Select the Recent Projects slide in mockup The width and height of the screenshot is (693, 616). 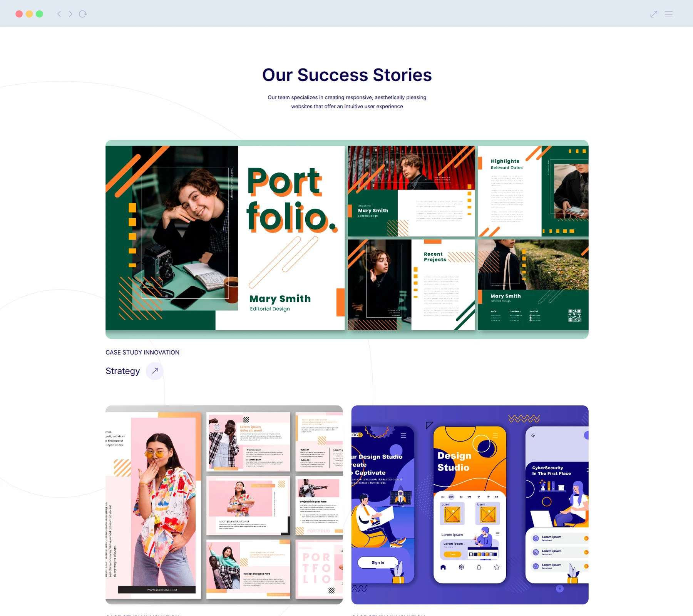coord(411,285)
